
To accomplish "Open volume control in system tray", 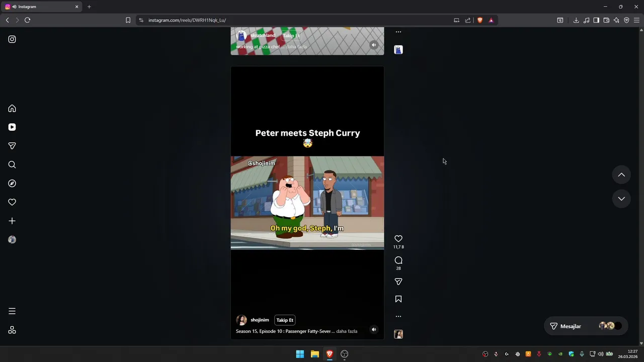I will (600, 354).
